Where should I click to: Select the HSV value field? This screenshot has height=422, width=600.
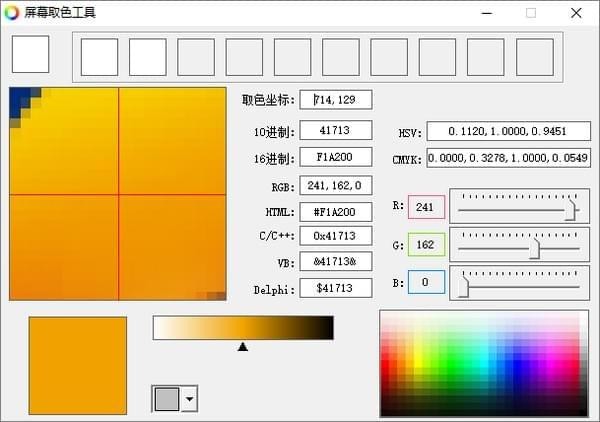tap(507, 132)
